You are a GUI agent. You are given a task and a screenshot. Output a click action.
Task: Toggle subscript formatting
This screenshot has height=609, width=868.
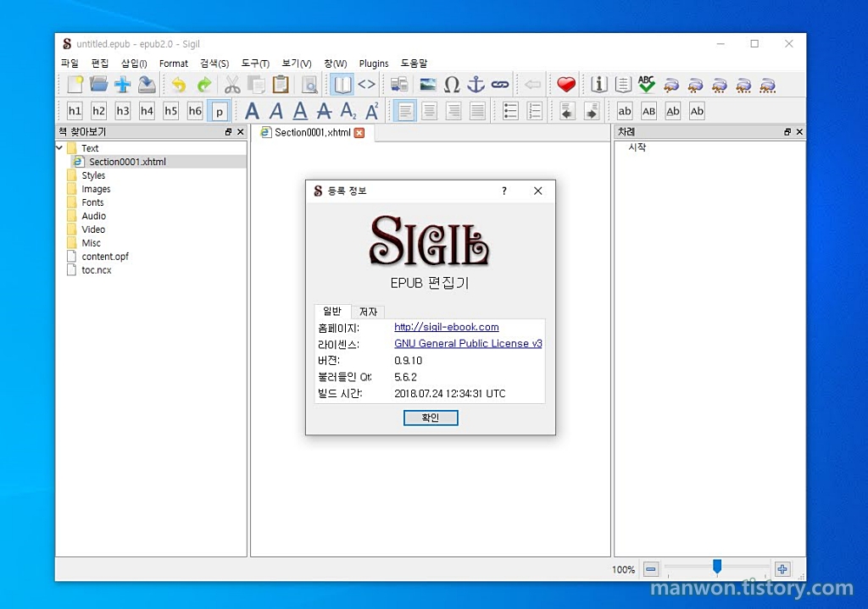click(x=348, y=111)
